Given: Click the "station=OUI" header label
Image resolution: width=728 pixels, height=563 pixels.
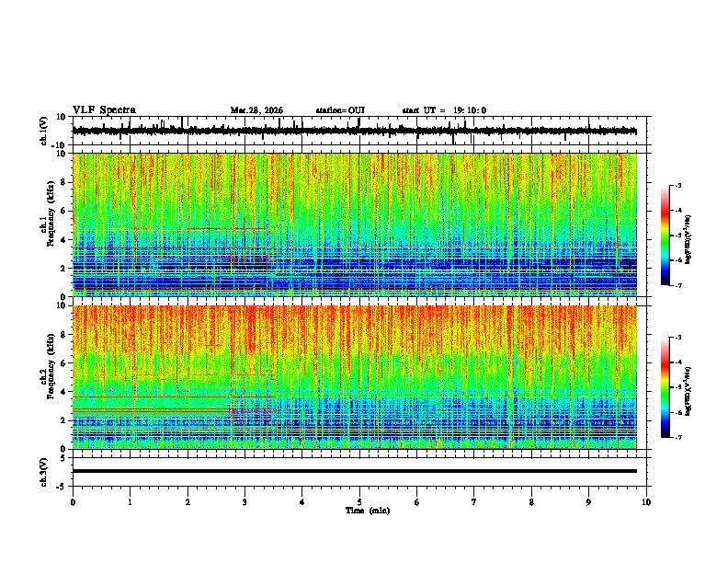Looking at the screenshot, I should [340, 110].
